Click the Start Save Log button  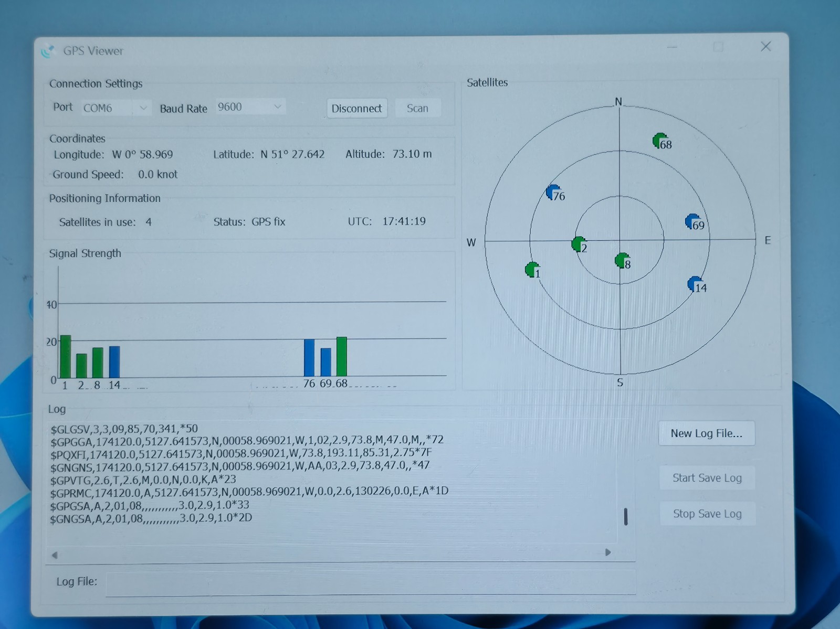[707, 478]
